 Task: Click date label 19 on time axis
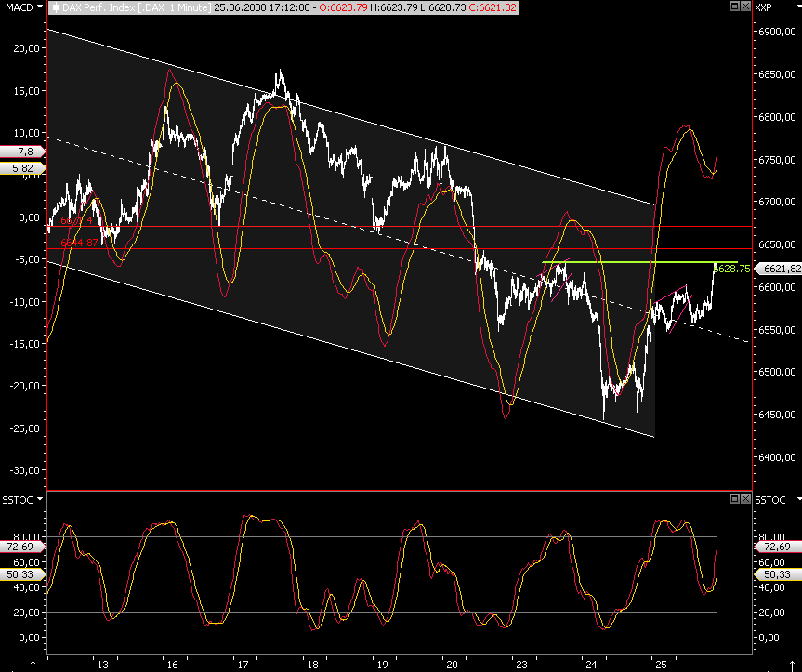(382, 665)
